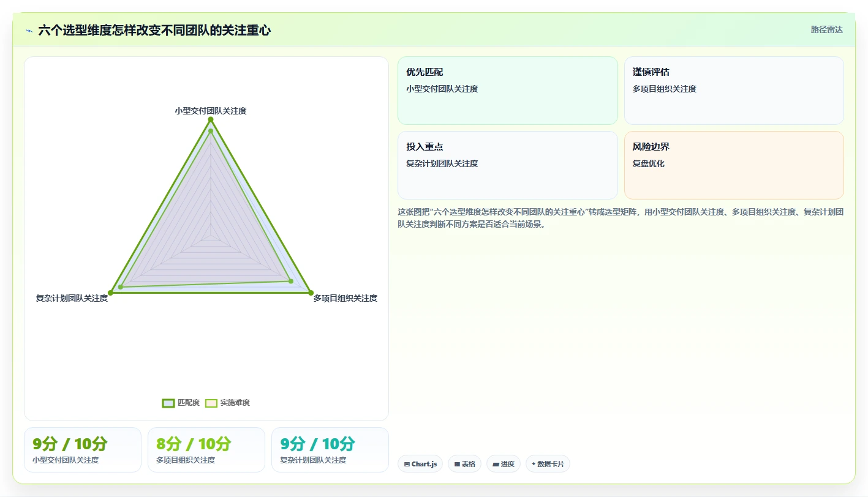Click the outer 匹配度 point on the 小型交付团队关注度 axis
The image size is (868, 497).
210,119
